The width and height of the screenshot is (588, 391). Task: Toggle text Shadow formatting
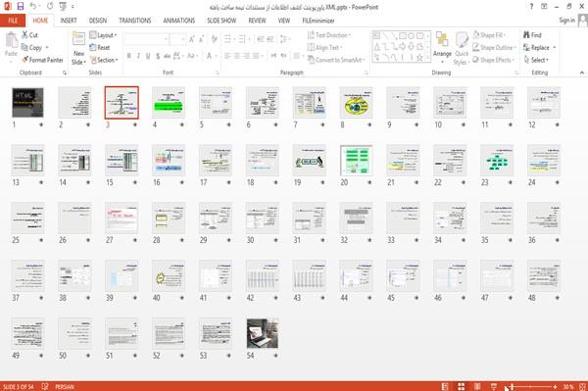tap(158, 56)
